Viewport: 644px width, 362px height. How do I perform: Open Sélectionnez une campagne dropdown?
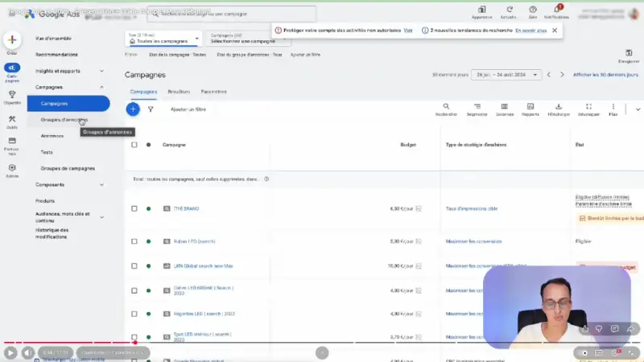tap(247, 39)
